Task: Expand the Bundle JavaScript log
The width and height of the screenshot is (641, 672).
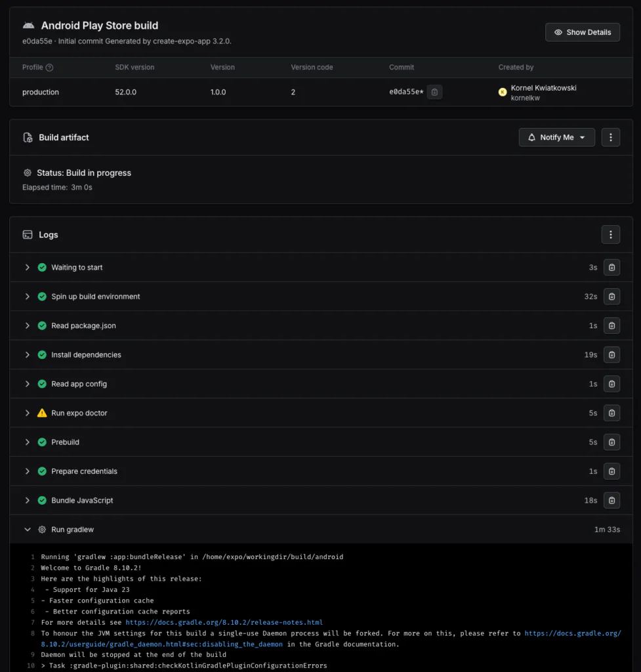Action: (28, 501)
